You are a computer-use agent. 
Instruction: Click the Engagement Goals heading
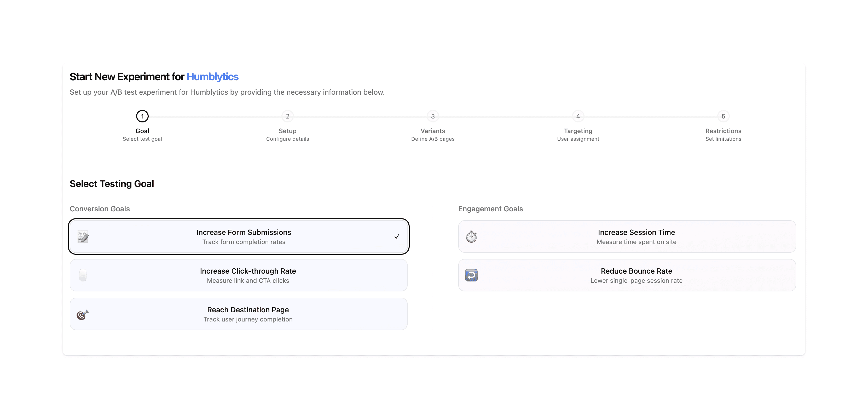(491, 209)
